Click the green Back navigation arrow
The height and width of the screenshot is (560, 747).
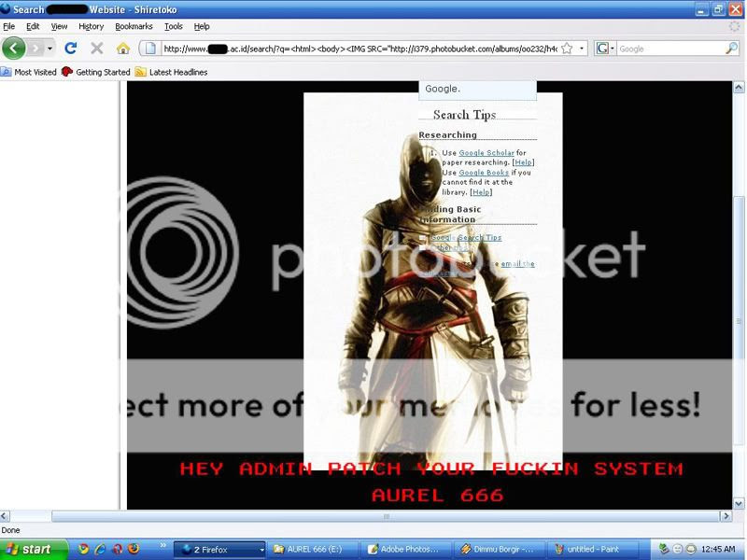14,49
